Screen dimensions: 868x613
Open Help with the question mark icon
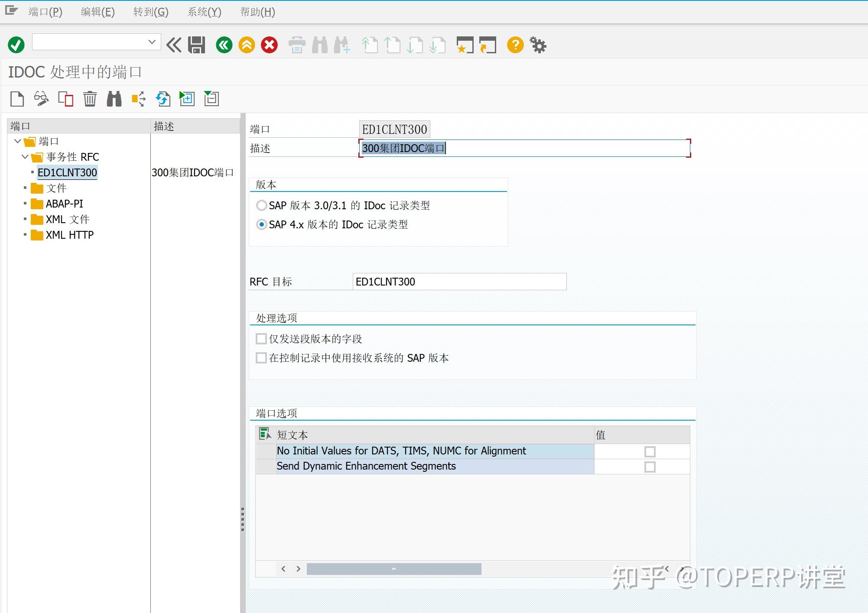515,45
